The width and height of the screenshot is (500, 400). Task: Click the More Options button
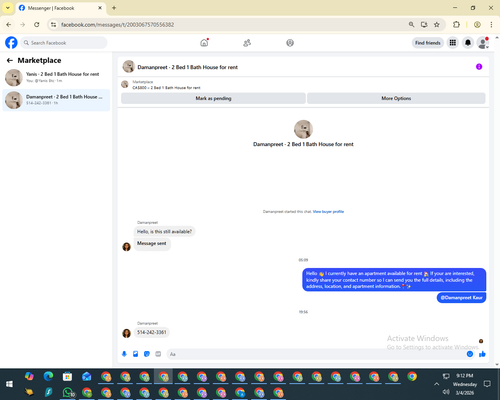coord(396,98)
